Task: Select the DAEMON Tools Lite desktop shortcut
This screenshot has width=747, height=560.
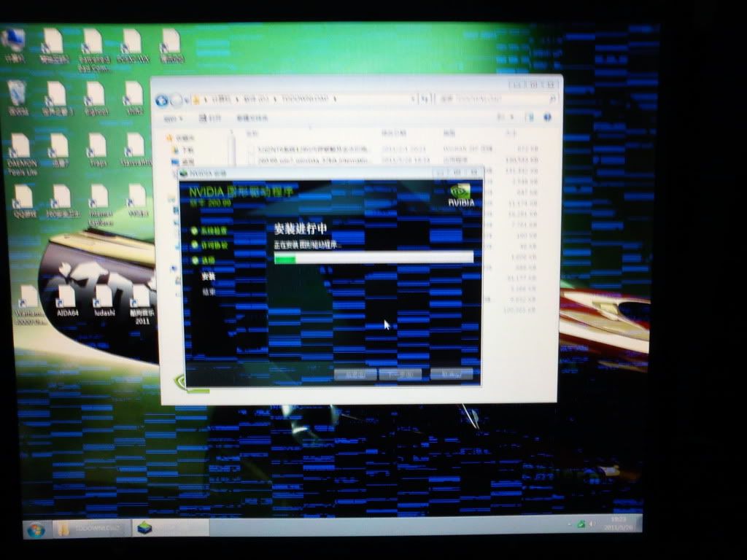Action: (21, 155)
